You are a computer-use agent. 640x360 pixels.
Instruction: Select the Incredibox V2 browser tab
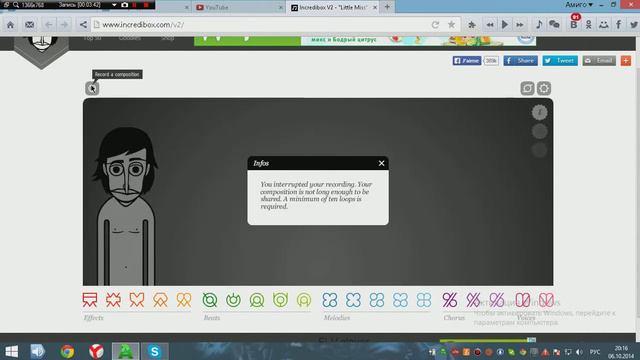point(333,7)
